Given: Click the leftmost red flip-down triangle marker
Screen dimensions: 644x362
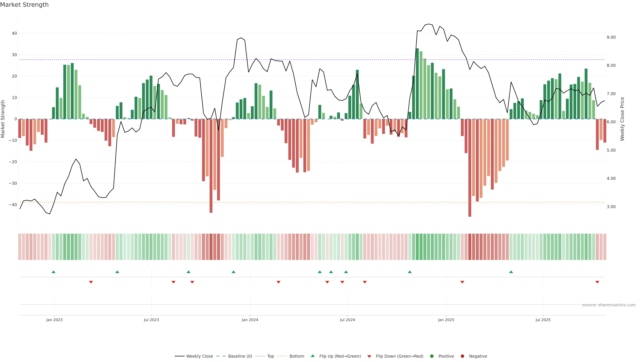Looking at the screenshot, I should [x=91, y=282].
